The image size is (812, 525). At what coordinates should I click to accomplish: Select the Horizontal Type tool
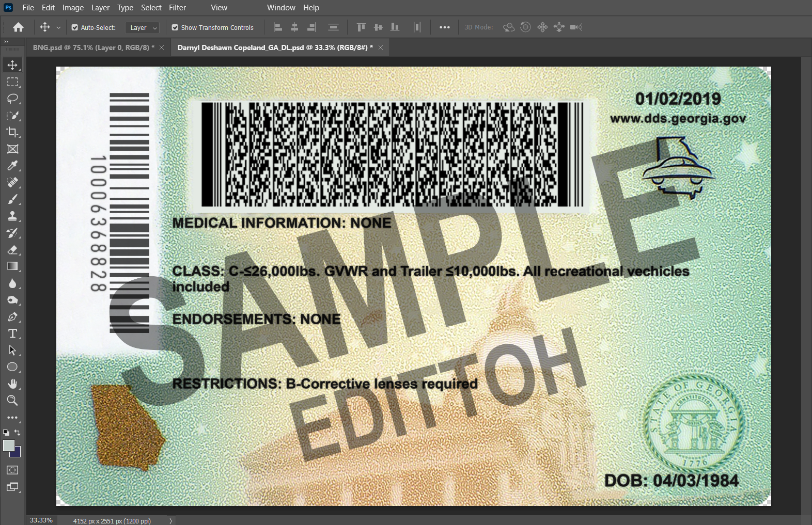coord(12,333)
